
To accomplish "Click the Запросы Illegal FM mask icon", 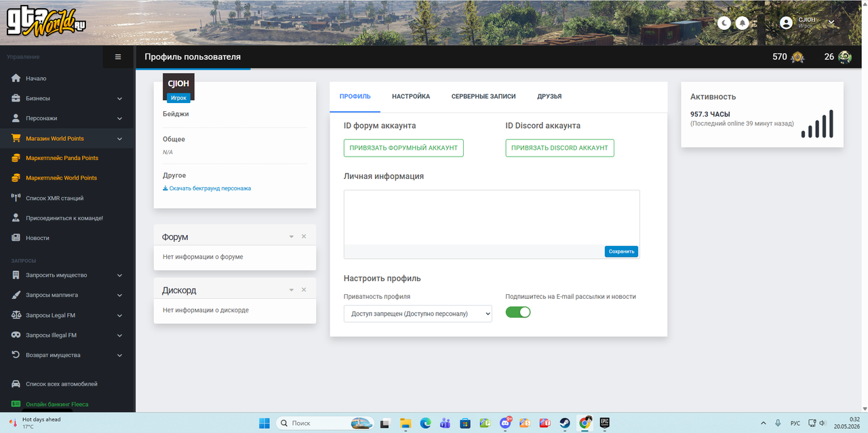I will (16, 335).
